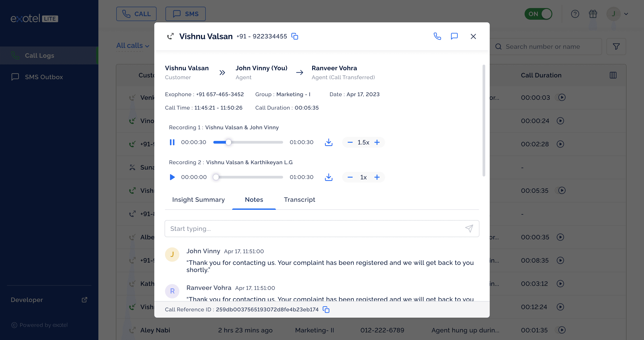Expand the All calls dropdown
The height and width of the screenshot is (340, 644).
tap(133, 45)
